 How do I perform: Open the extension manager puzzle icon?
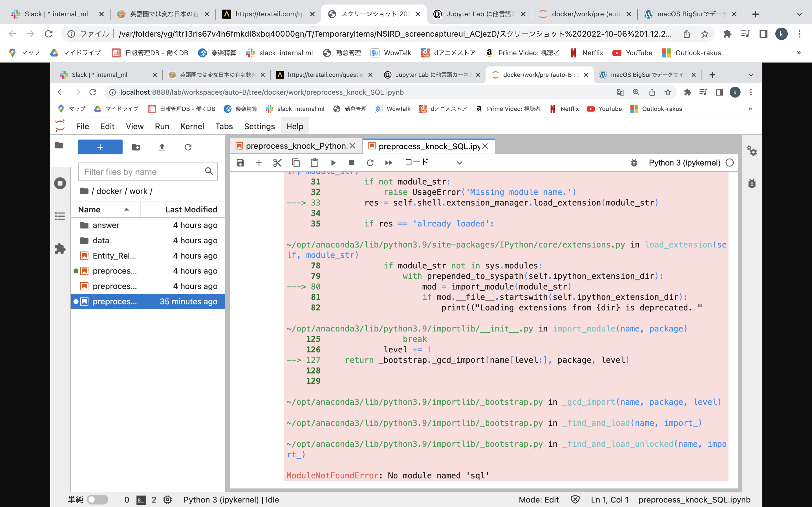point(60,249)
